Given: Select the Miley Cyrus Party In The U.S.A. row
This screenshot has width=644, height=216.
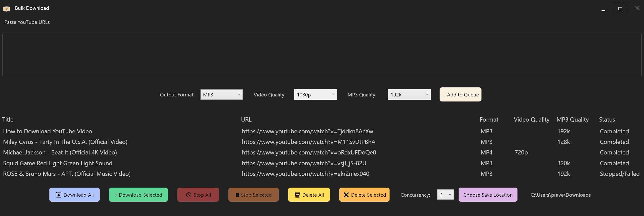Looking at the screenshot, I should [321, 142].
